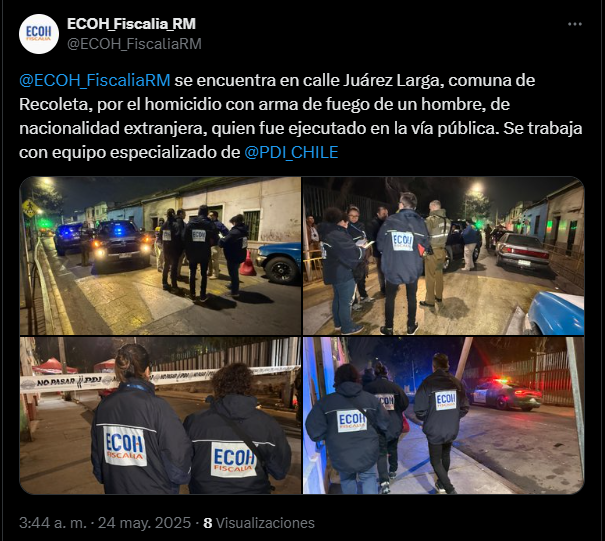
Task: View the top-right photo with Carabinero officer
Action: 444,256
